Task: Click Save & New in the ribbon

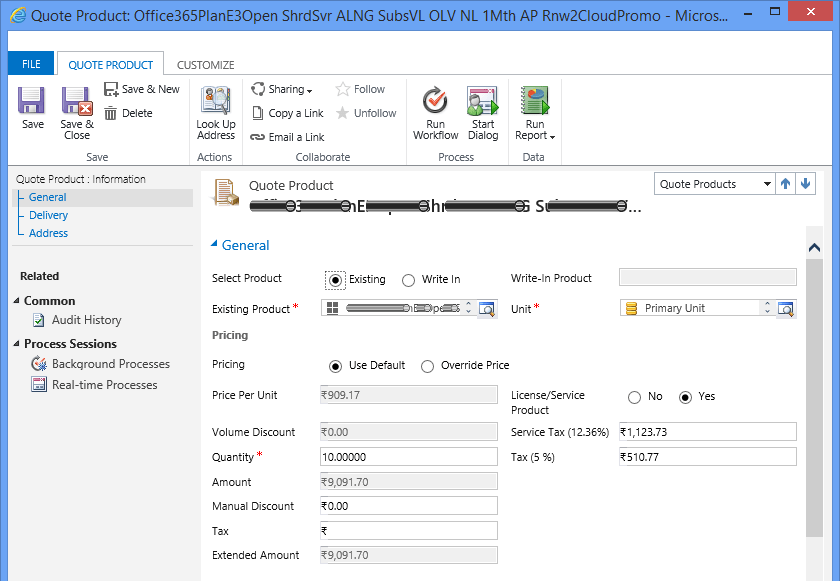Action: [141, 89]
